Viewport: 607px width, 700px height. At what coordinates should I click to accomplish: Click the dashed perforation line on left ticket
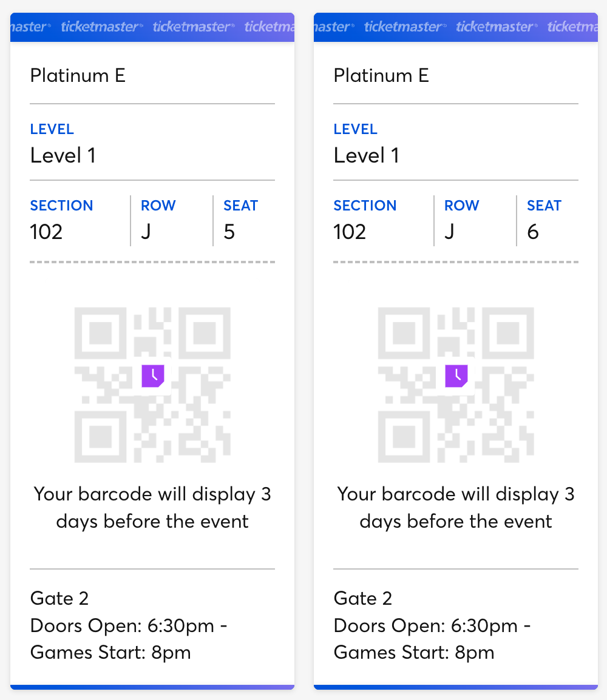pos(152,262)
